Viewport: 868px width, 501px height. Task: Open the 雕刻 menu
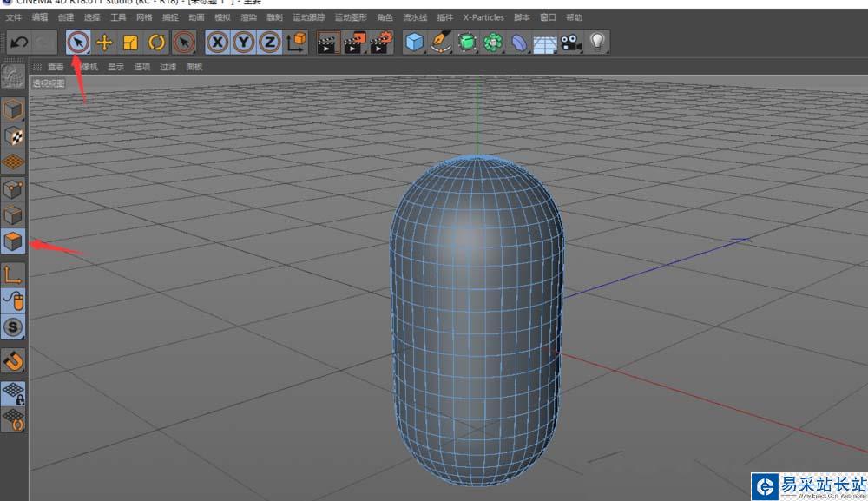274,17
